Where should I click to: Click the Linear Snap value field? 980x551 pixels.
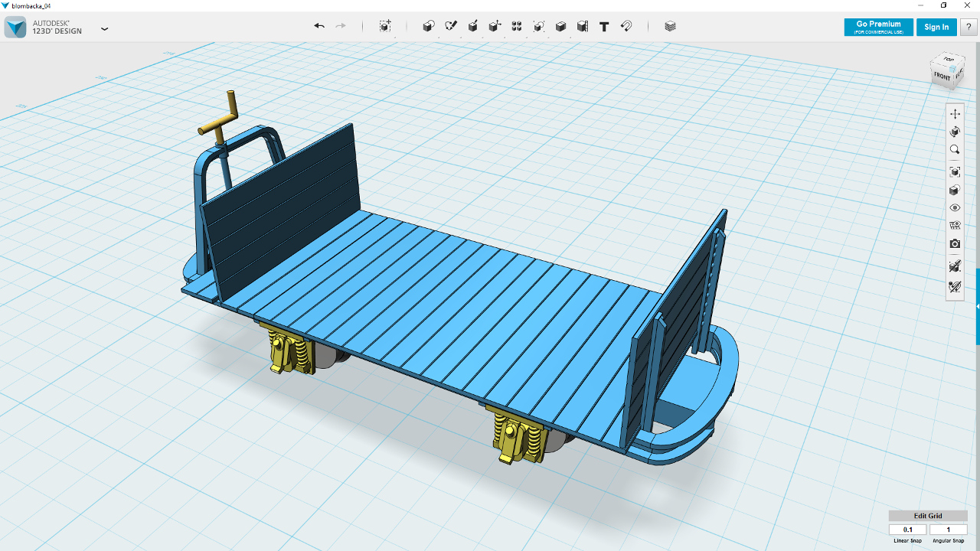(x=908, y=530)
